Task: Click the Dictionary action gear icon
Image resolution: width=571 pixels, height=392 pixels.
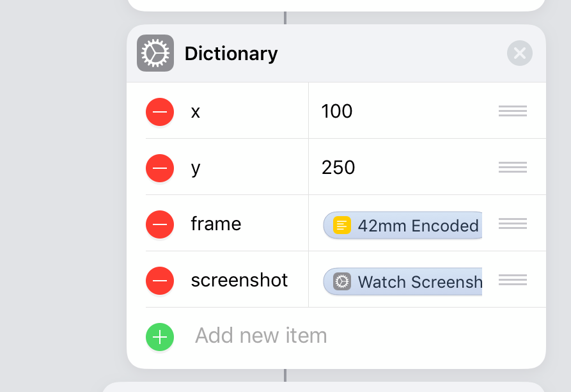Action: tap(155, 53)
